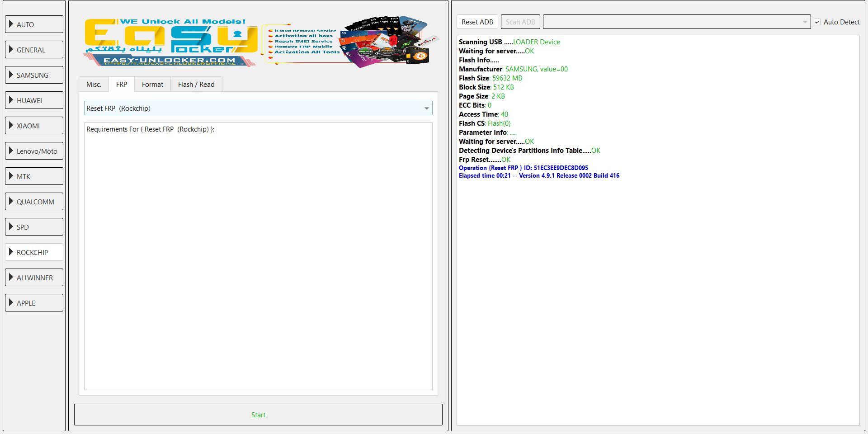The width and height of the screenshot is (868, 434).
Task: Open the ALLWINNER platform section
Action: 34,277
